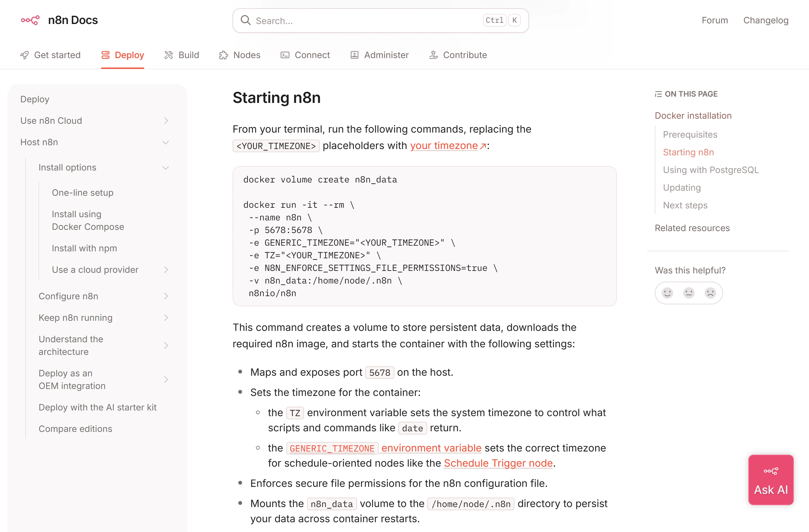Expand Configure n8n chevron
This screenshot has width=809, height=532.
pos(166,296)
